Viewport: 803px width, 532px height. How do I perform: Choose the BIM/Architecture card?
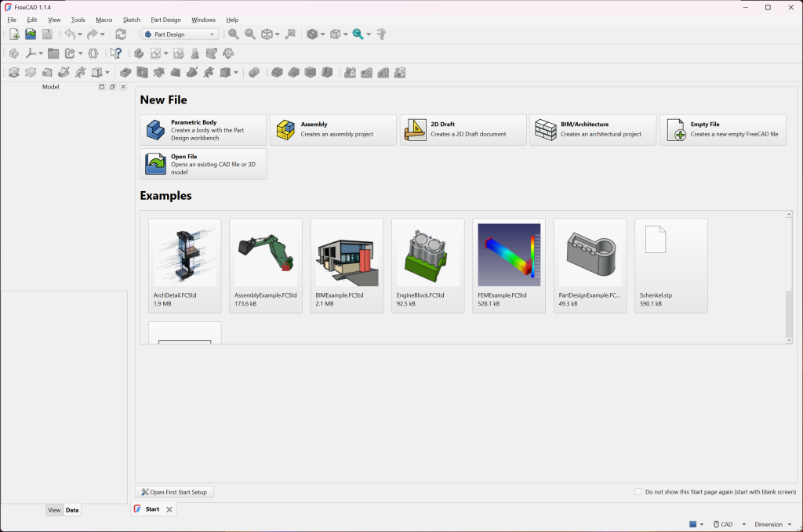coord(593,130)
